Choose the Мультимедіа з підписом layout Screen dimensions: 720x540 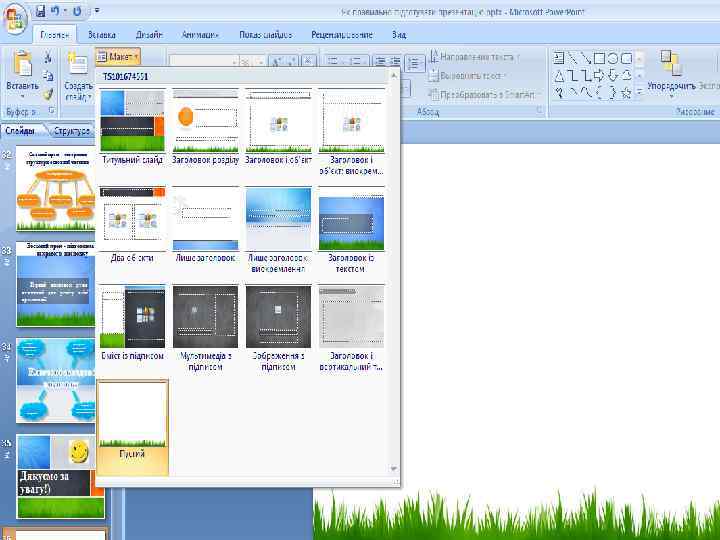[205, 328]
